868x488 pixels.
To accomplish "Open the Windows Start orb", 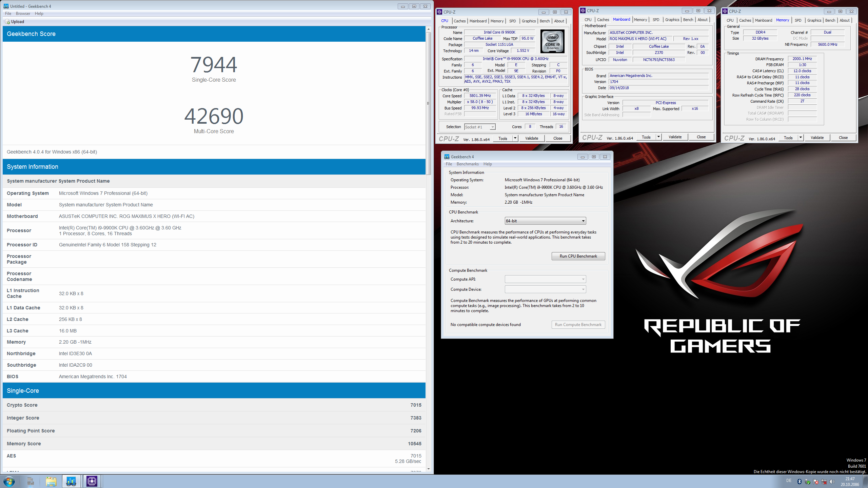I will coord(9,481).
